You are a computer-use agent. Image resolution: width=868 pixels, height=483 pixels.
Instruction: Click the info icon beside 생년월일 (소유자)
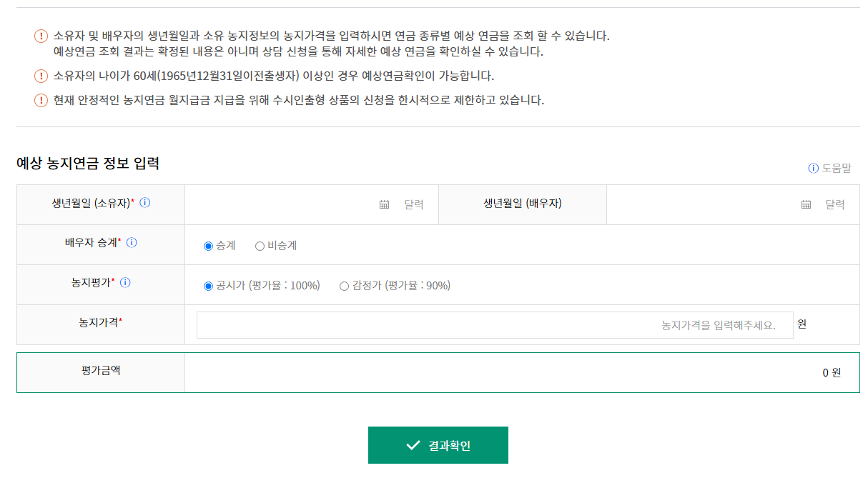click(x=144, y=202)
